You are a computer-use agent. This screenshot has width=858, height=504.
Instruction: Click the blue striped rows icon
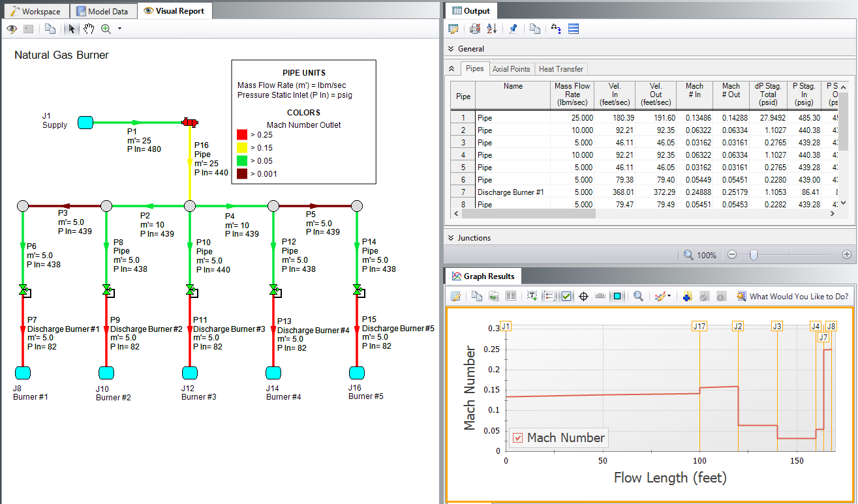(x=574, y=29)
